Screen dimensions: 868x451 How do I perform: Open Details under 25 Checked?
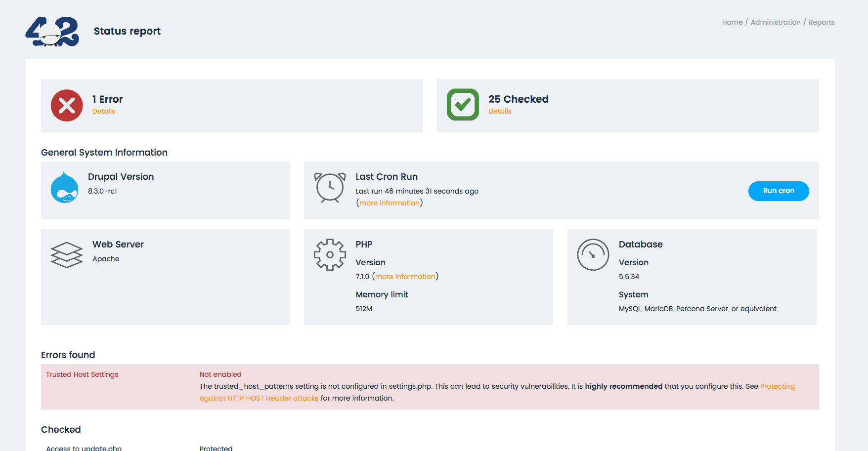pyautogui.click(x=500, y=111)
